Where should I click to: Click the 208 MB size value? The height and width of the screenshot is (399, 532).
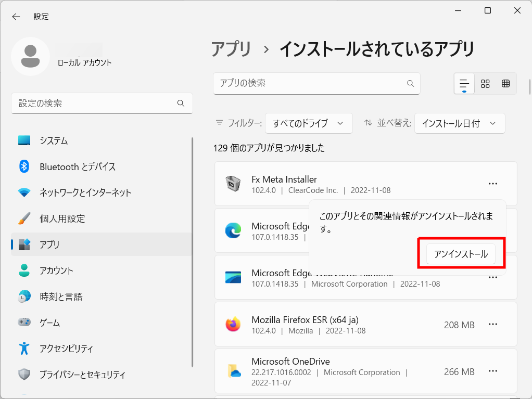pos(459,325)
